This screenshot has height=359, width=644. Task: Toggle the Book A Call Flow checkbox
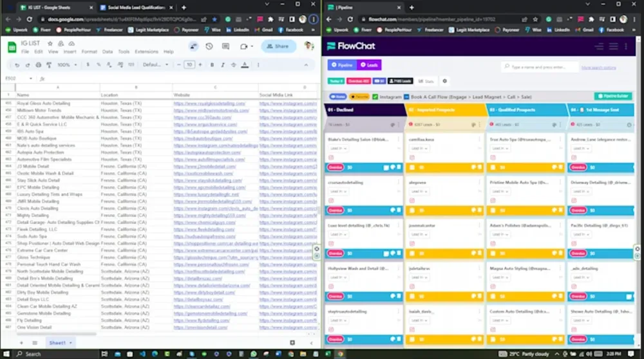pyautogui.click(x=406, y=97)
